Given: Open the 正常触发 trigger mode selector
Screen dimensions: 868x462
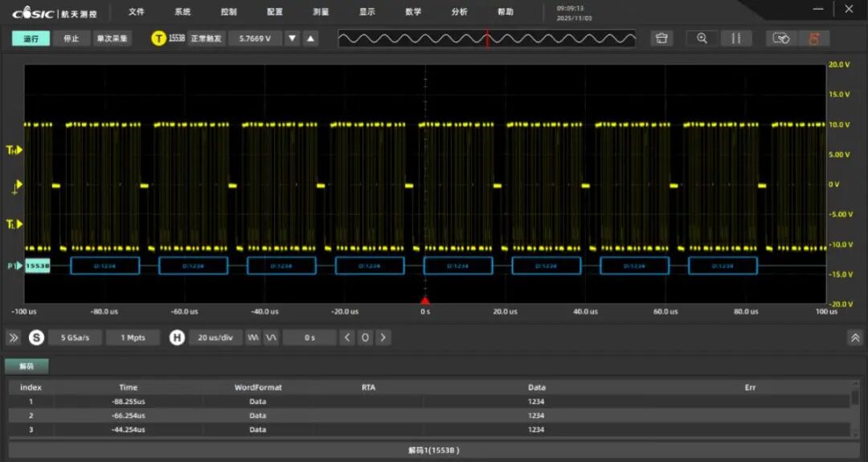Looking at the screenshot, I should tap(206, 39).
